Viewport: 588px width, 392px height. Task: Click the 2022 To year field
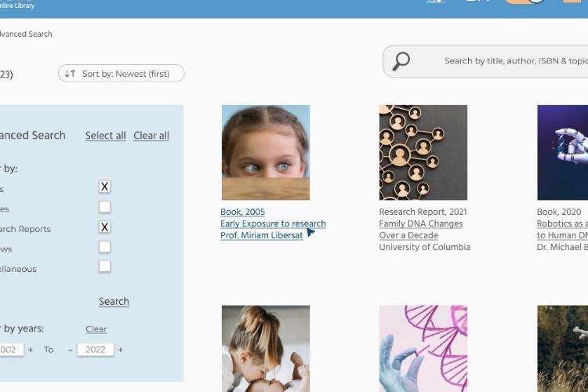click(x=95, y=350)
